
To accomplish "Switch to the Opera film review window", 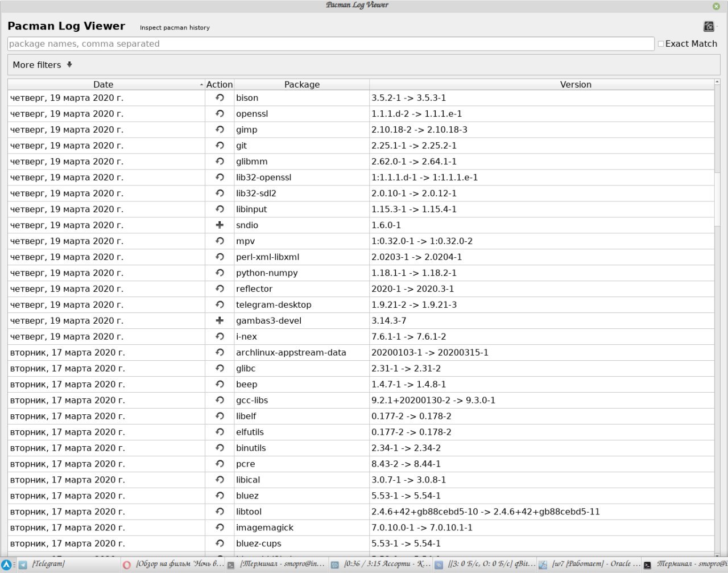I will tap(173, 564).
